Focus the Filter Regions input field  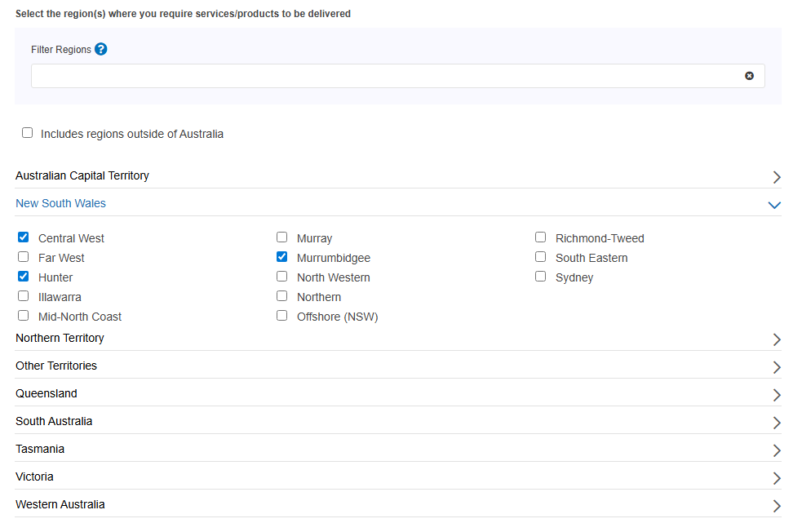point(398,76)
